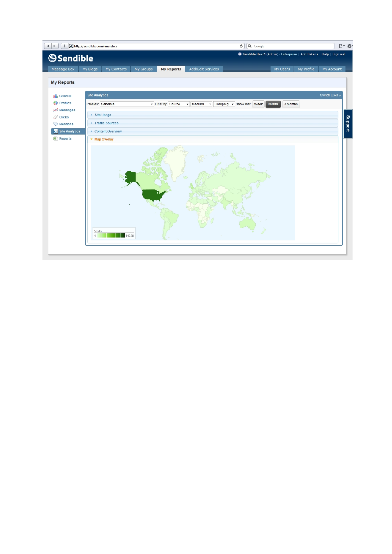Screen dimensions: 392x554
Task: Open the Profiles dropdown set to Sendible
Action: tap(127, 104)
